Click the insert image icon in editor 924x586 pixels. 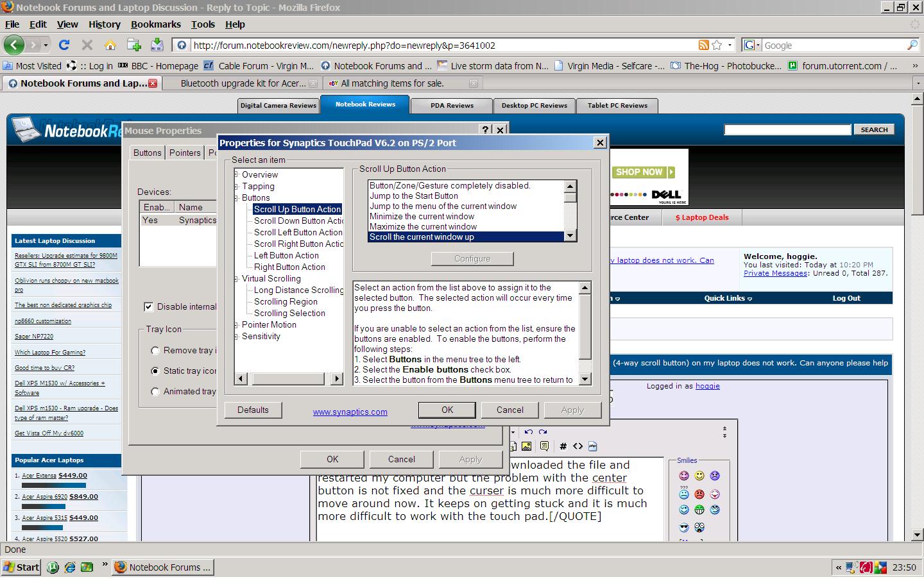(527, 446)
